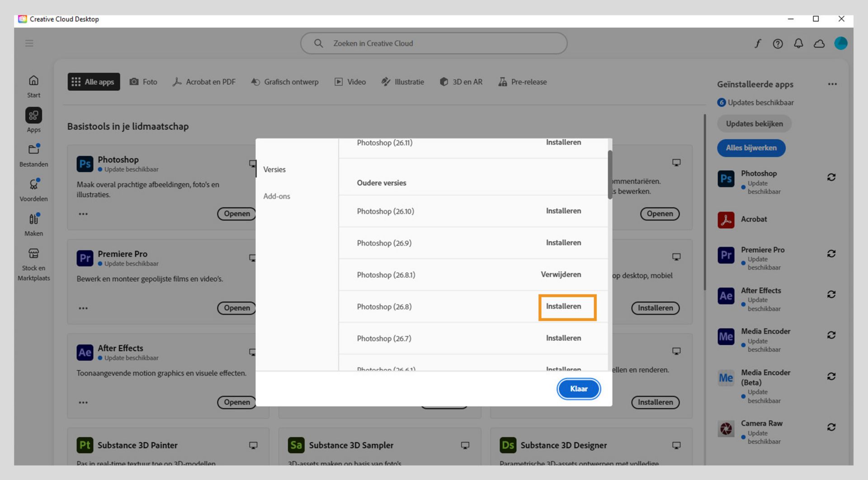This screenshot has width=868, height=480.
Task: Open Stock en Marktplaats in the sidebar
Action: point(33,264)
